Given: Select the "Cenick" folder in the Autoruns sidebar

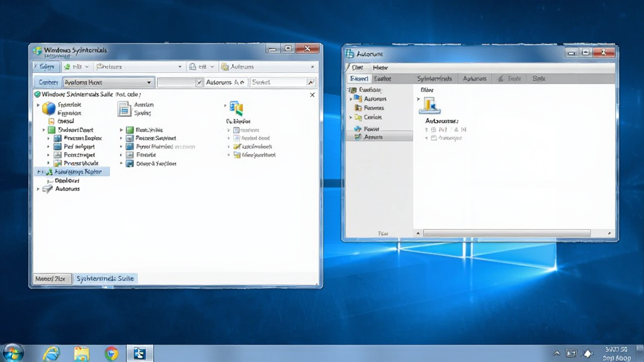Looking at the screenshot, I should [x=369, y=118].
